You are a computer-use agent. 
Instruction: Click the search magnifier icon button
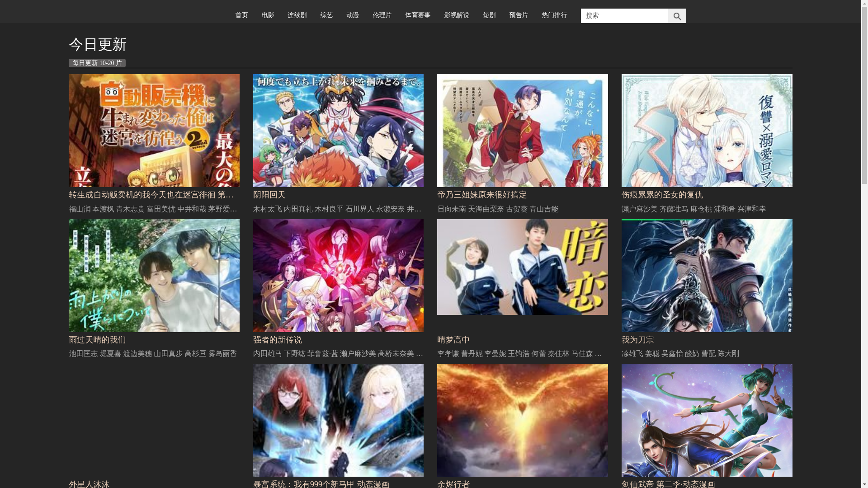(677, 16)
